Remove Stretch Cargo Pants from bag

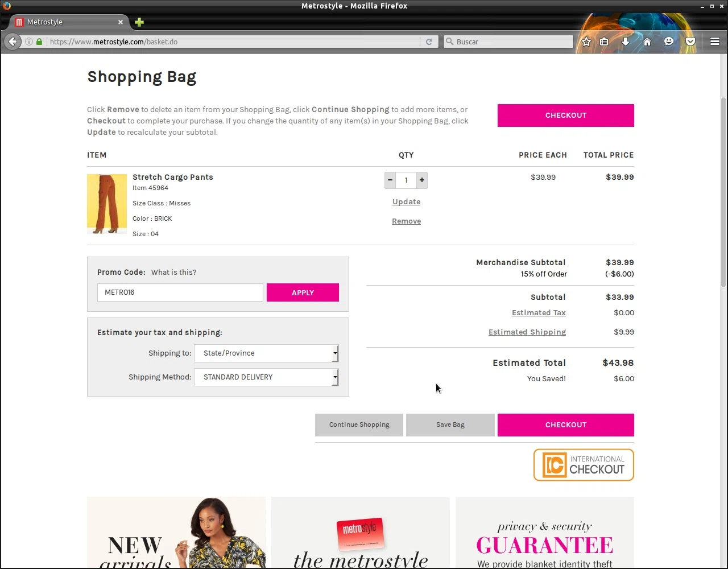click(x=406, y=221)
